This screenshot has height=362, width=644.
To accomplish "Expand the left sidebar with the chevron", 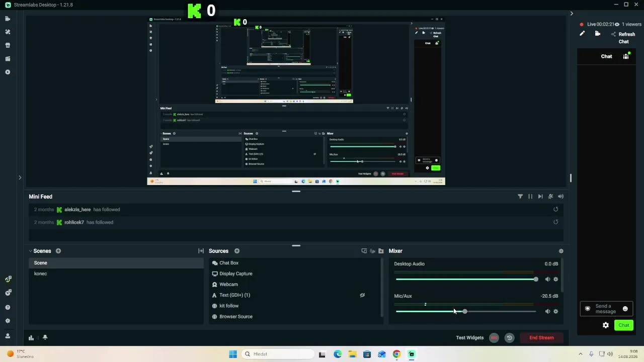I will [x=20, y=177].
